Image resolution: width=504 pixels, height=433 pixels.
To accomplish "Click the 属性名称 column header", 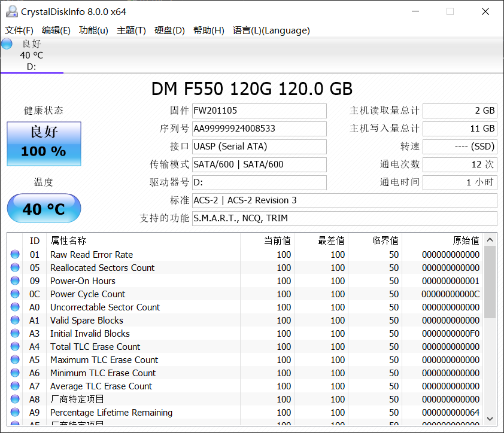I will 143,240.
